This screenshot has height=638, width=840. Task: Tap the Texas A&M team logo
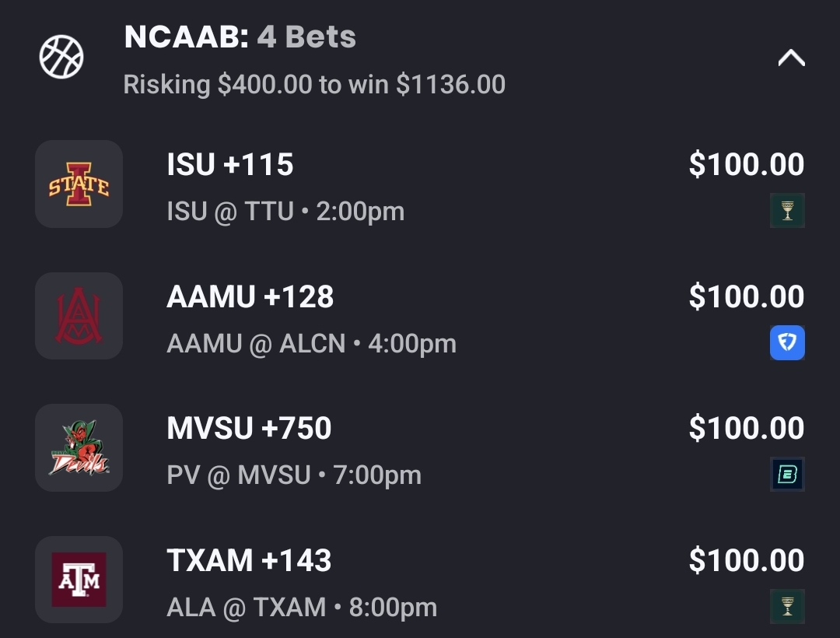click(x=79, y=580)
